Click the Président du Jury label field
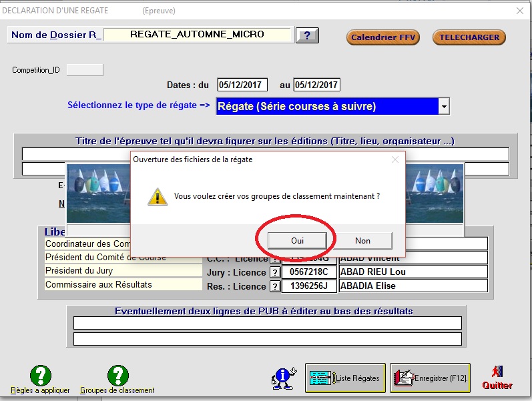Screen dimensions: 532x401 point(123,271)
